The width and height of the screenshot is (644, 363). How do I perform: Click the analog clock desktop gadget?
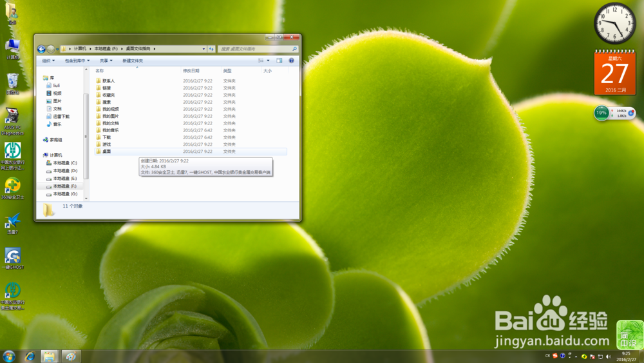(615, 23)
